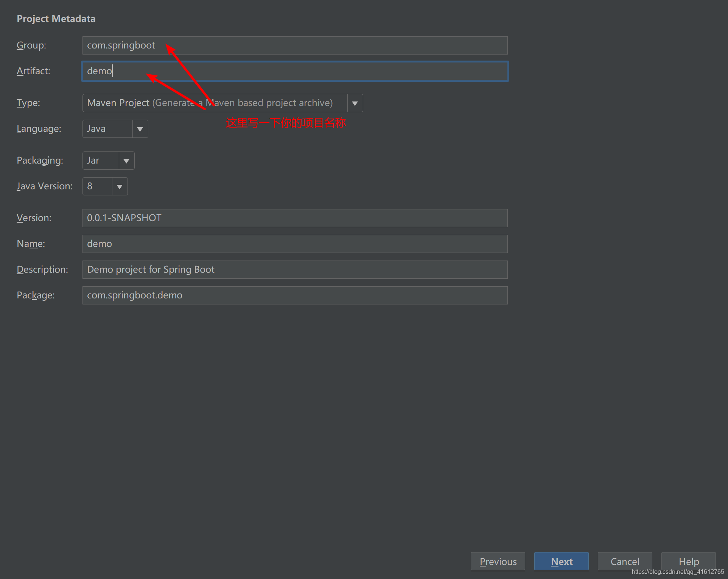Click the Java language combo box

pyautogui.click(x=107, y=129)
